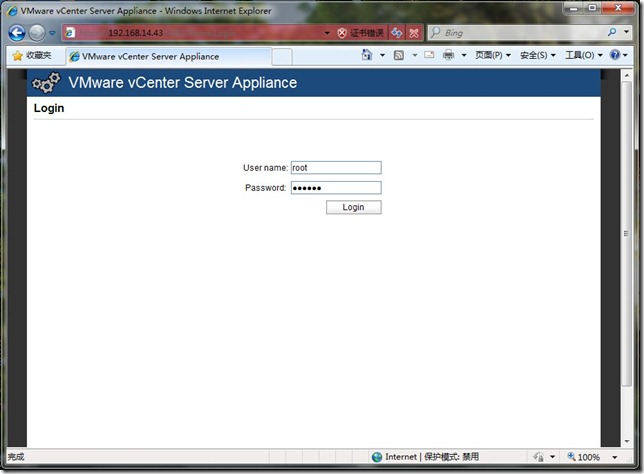Viewport: 644px width, 474px height.
Task: Open the recent pages dropdown beside Forward
Action: [x=52, y=33]
